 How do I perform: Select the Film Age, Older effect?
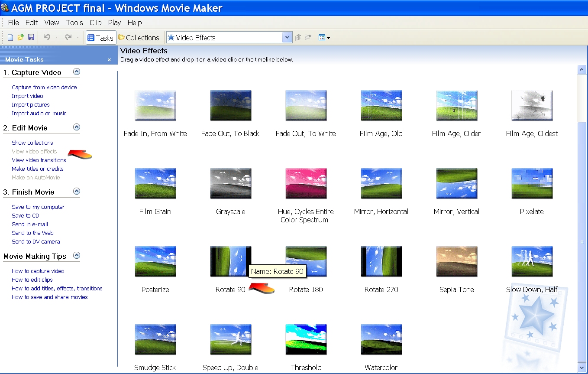457,105
